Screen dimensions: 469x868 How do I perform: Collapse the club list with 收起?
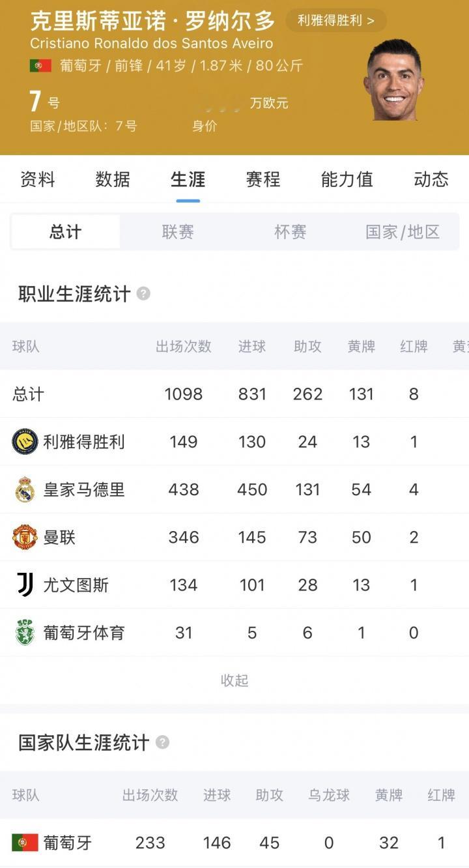tap(234, 680)
